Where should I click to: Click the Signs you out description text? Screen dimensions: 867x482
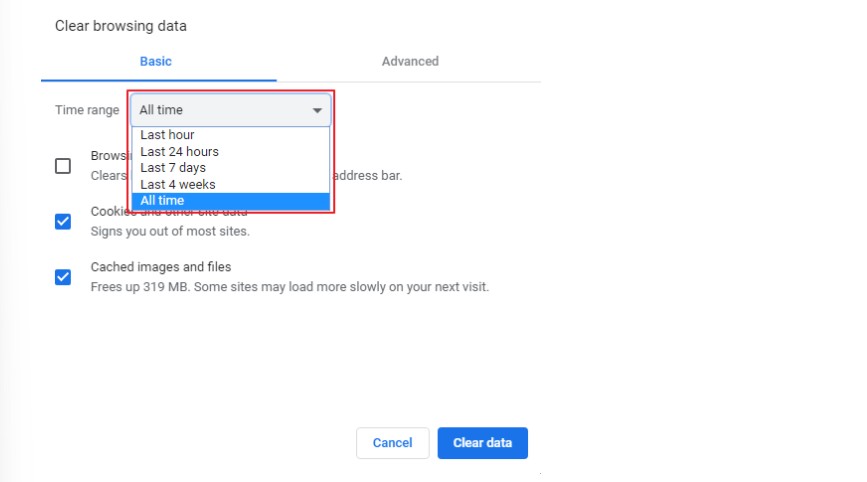click(x=170, y=231)
